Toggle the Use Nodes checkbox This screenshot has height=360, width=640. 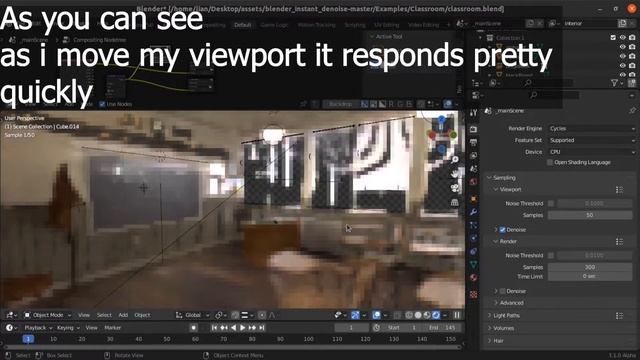102,104
